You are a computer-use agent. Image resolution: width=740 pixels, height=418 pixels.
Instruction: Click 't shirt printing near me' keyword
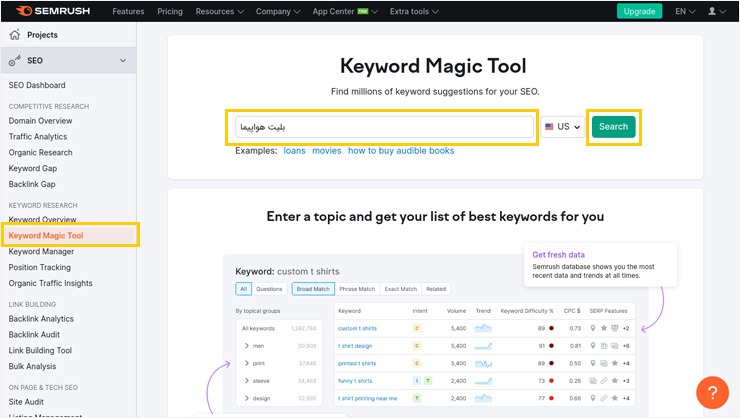pyautogui.click(x=368, y=398)
